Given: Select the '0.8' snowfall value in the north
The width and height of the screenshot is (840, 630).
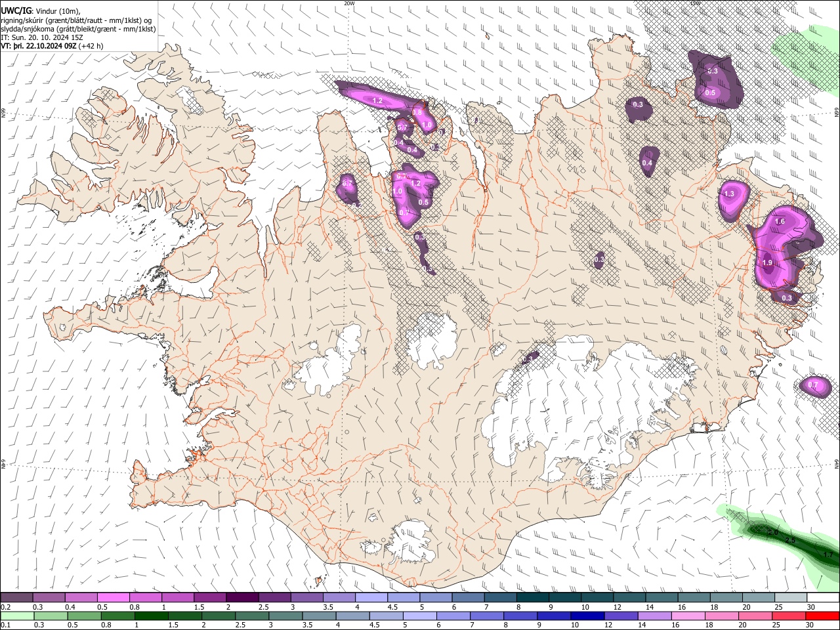Looking at the screenshot, I should point(417,112).
